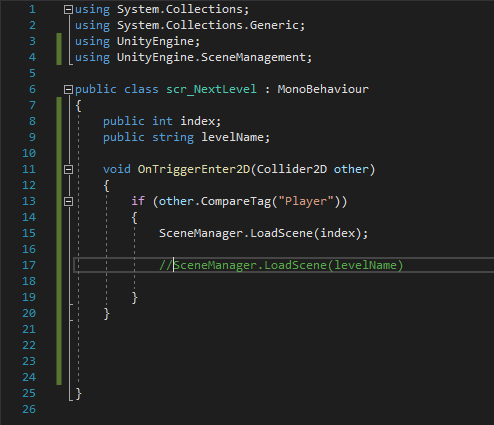Click the index variable on line 8
This screenshot has height=425, width=494.
pyautogui.click(x=198, y=121)
